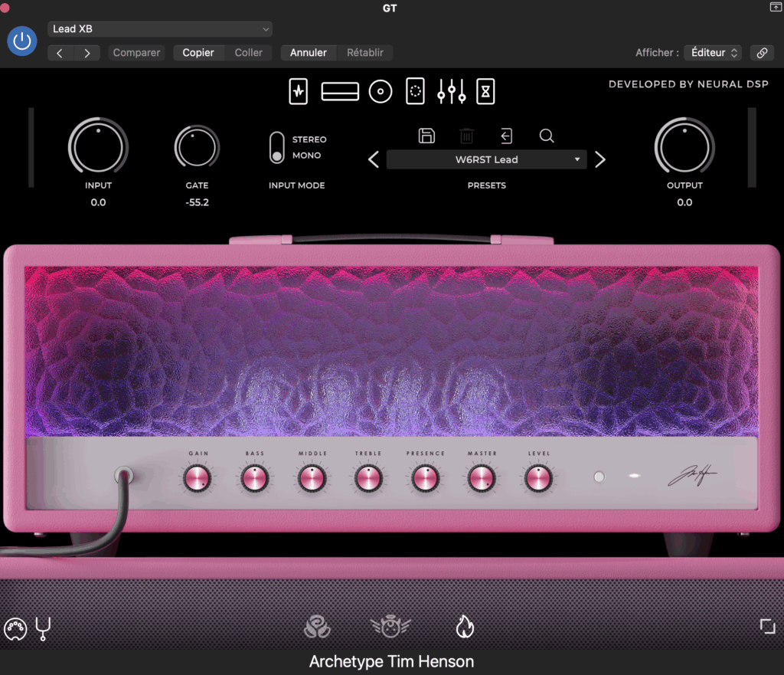Select the rose amp icon tab
The image size is (784, 675).
coord(317,627)
